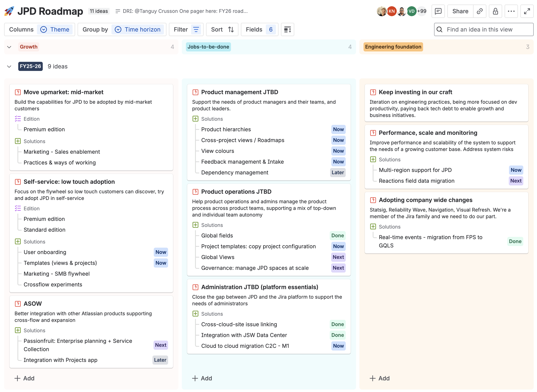Click the idea icon on Adopting company wide changes
The image size is (537, 392).
(373, 200)
